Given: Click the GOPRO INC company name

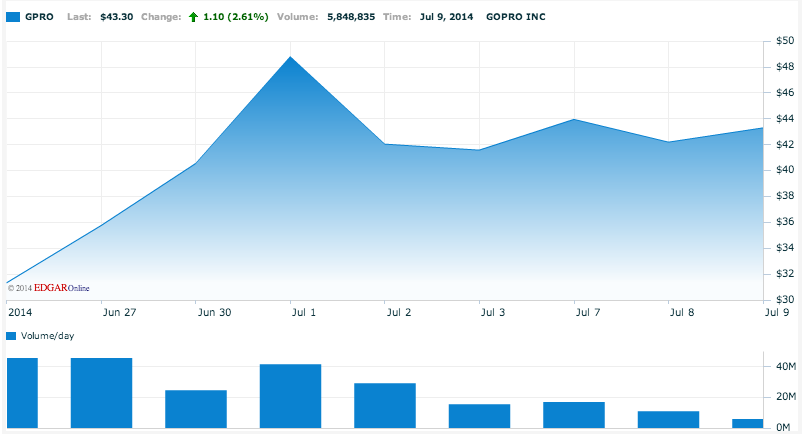Looking at the screenshot, I should pyautogui.click(x=516, y=17).
